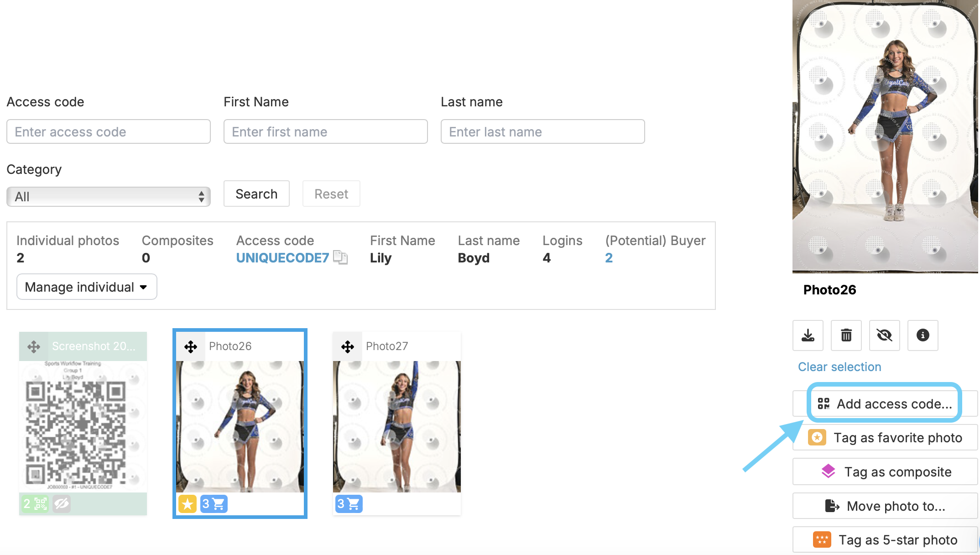The height and width of the screenshot is (555, 980).
Task: Copy the UNIQUECODE7 access code icon
Action: [x=340, y=257]
